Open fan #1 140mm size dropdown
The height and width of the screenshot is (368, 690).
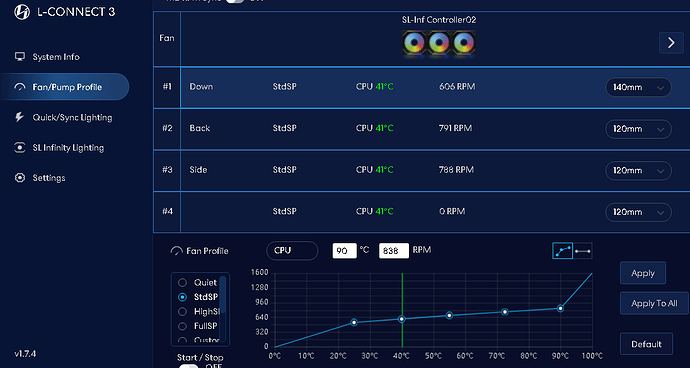tap(639, 88)
